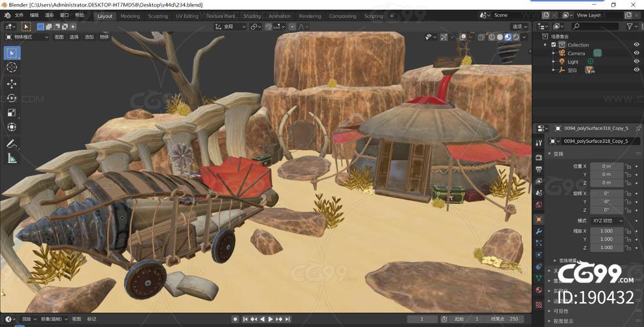The height and width of the screenshot is (327, 644).
Task: Expand the Camera item in outliner
Action: pyautogui.click(x=553, y=53)
